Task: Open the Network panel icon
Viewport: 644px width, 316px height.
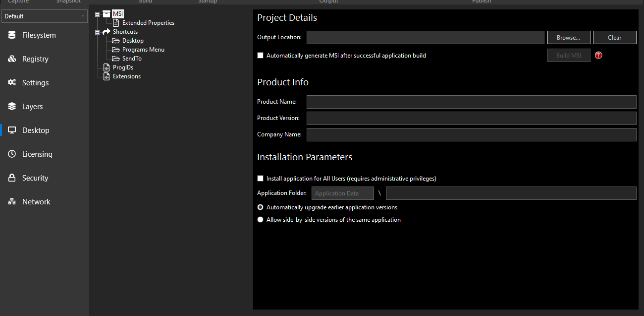Action: [12, 201]
